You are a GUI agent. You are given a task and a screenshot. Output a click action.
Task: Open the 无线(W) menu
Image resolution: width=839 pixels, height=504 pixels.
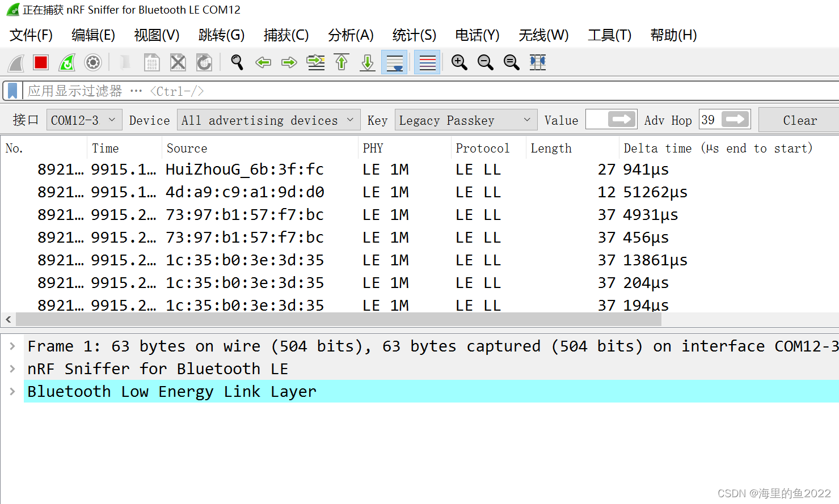click(x=542, y=35)
